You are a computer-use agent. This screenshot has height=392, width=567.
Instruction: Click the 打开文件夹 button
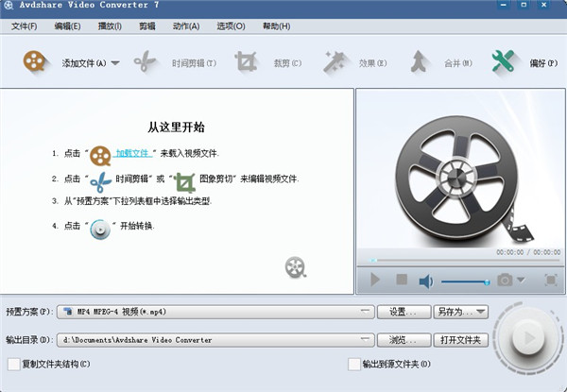pyautogui.click(x=461, y=340)
